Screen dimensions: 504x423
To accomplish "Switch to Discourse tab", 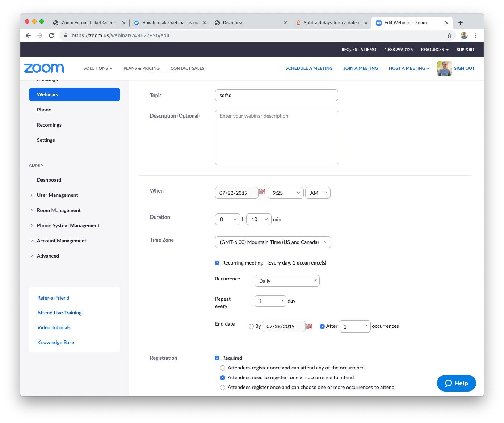I will pos(251,23).
